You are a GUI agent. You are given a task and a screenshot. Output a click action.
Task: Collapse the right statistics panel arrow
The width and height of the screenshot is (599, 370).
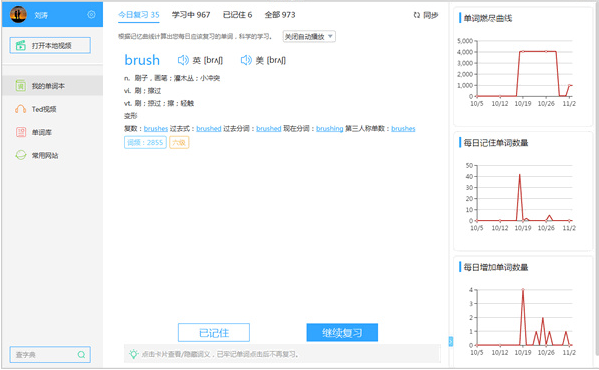coord(451,341)
